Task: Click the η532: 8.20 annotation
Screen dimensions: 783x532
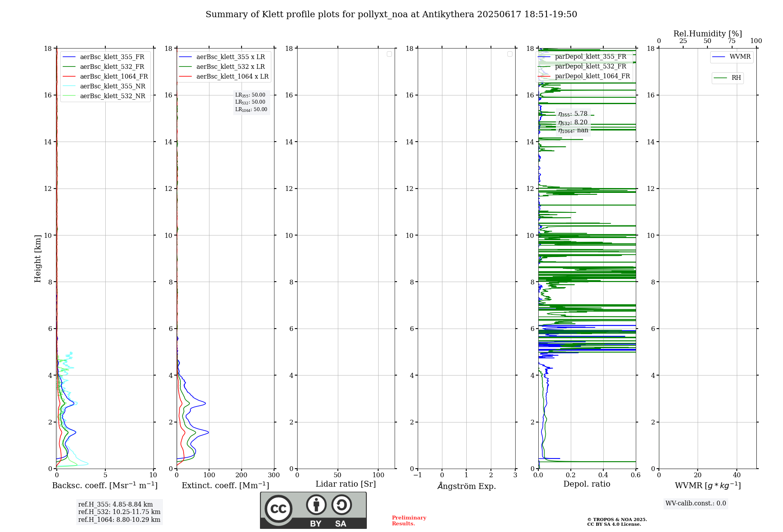Action: point(573,122)
